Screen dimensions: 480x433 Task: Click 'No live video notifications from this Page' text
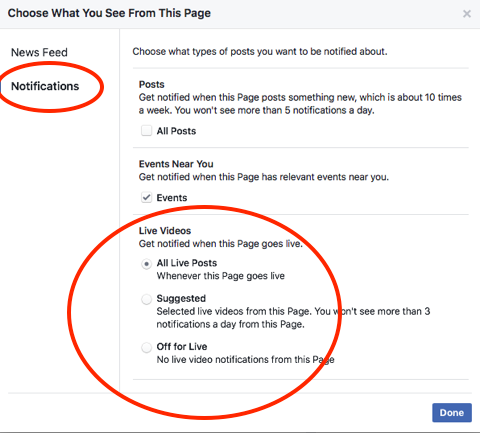tap(245, 360)
